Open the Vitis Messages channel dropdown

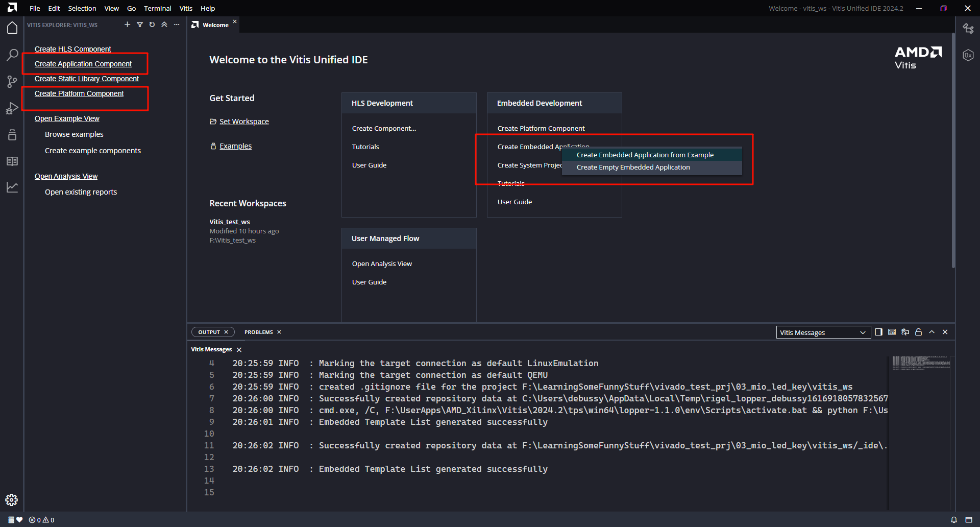point(823,332)
